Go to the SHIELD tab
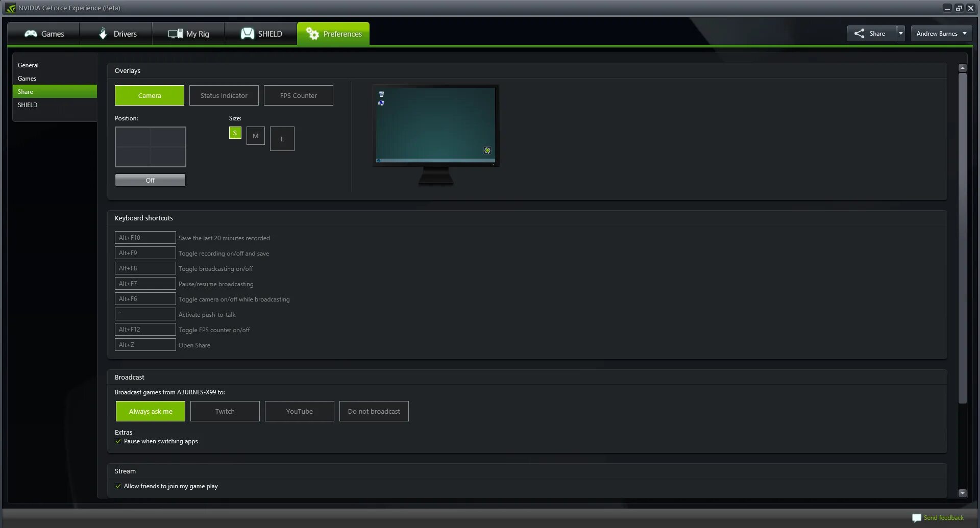The width and height of the screenshot is (980, 528). click(x=261, y=34)
